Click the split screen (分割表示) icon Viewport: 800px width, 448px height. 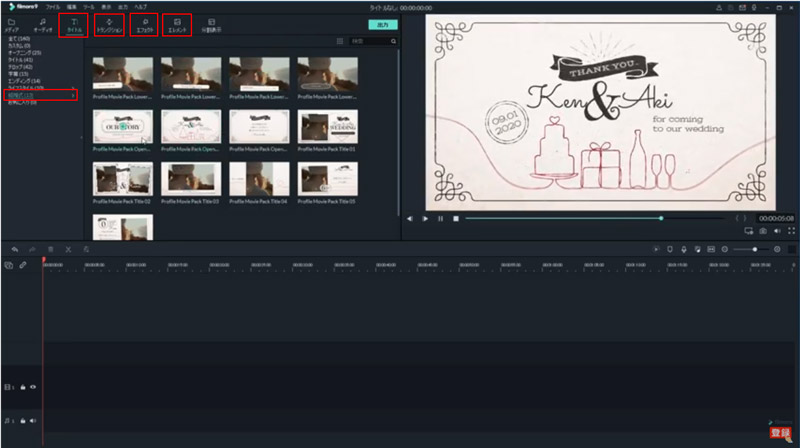(x=211, y=25)
